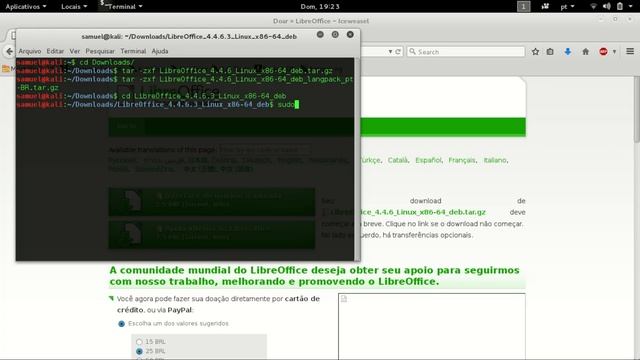This screenshot has height=360, width=640.
Task: Select the 15 BRL donation radio
Action: tap(139, 342)
